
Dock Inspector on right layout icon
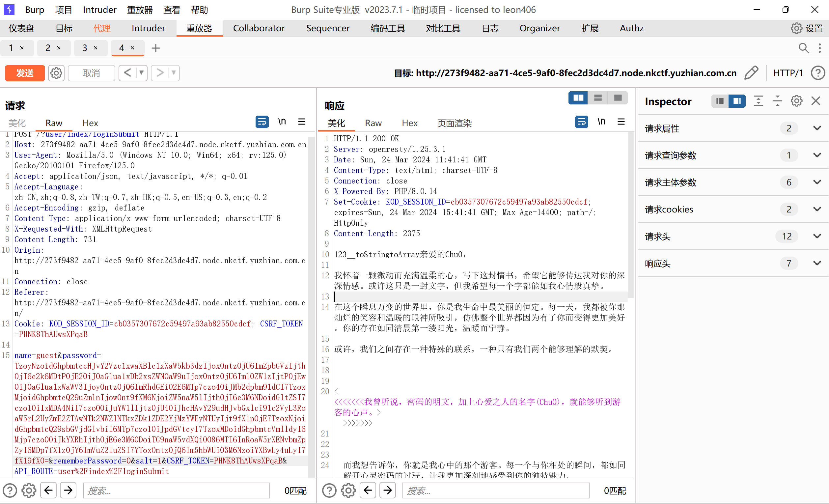pyautogui.click(x=737, y=101)
